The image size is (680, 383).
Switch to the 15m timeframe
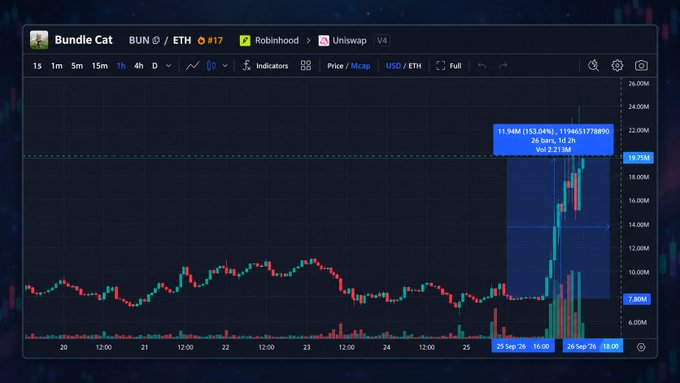tap(100, 66)
